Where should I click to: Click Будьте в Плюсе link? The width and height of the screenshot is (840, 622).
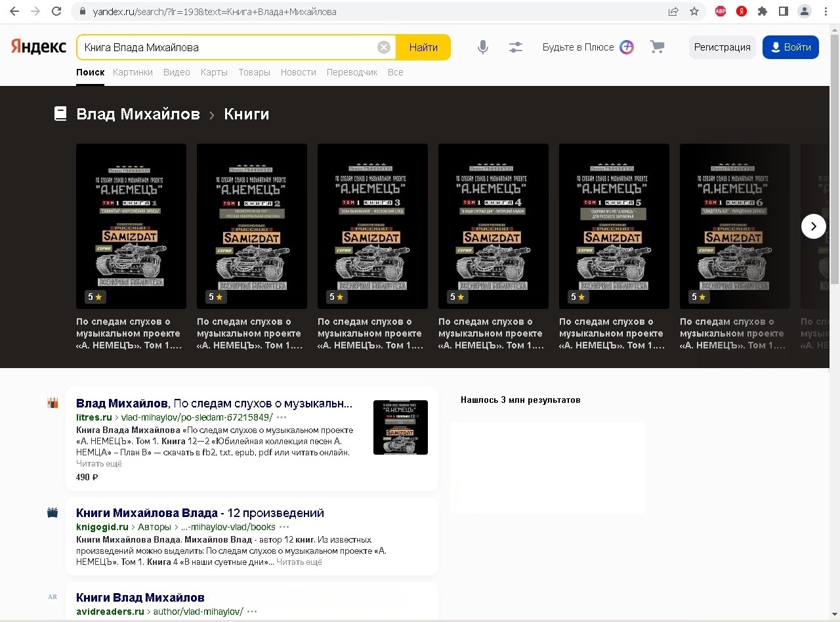click(578, 47)
